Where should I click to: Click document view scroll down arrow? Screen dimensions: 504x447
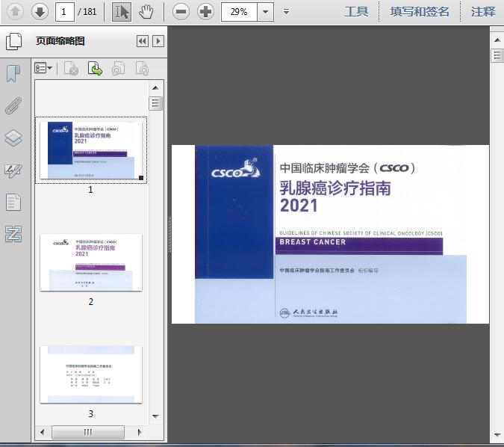click(497, 435)
